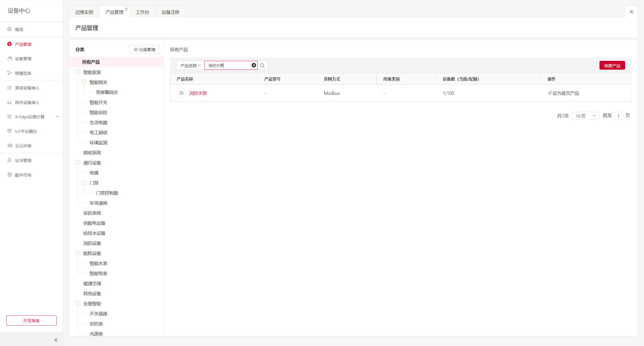Open the 10/页 page size dropdown
This screenshot has width=644, height=346.
point(585,116)
